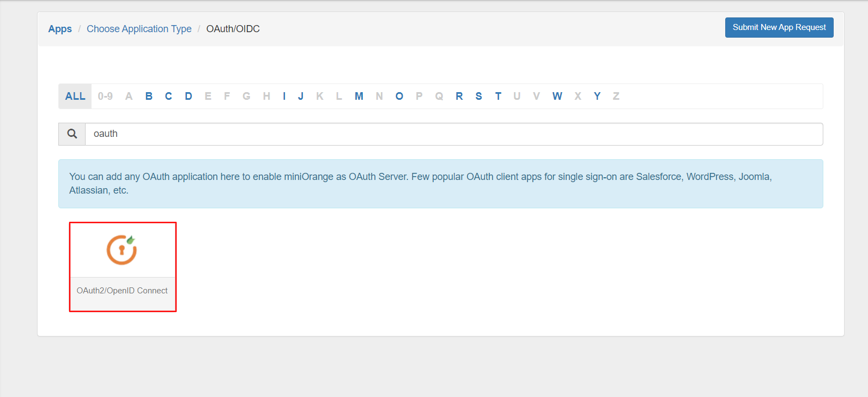Filter apps by letter S

[478, 97]
